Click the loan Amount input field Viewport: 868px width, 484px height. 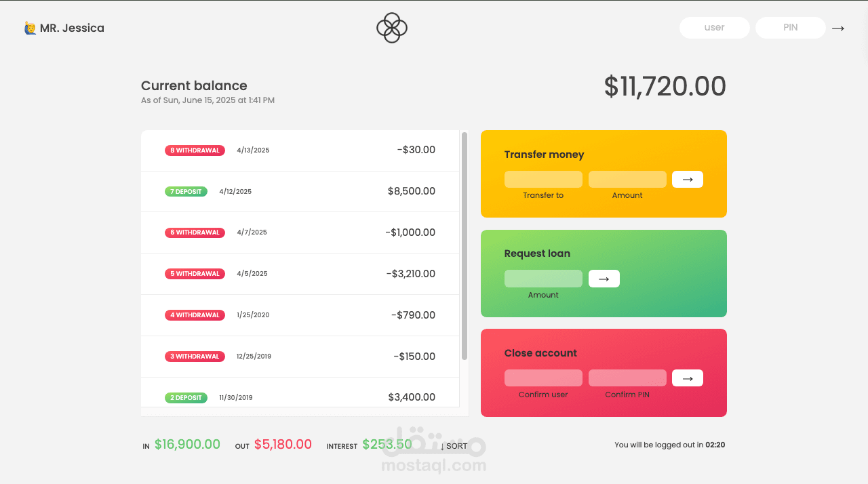pos(543,279)
